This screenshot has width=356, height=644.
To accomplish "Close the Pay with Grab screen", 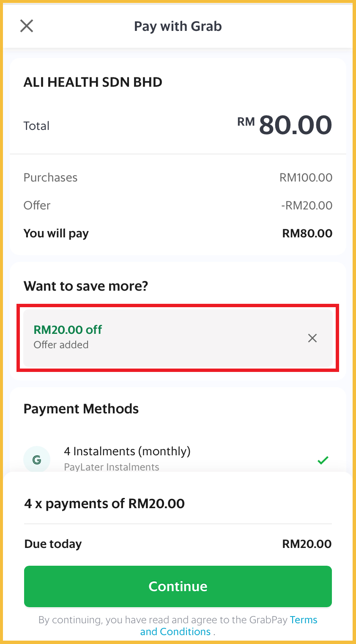I will pos(27,26).
